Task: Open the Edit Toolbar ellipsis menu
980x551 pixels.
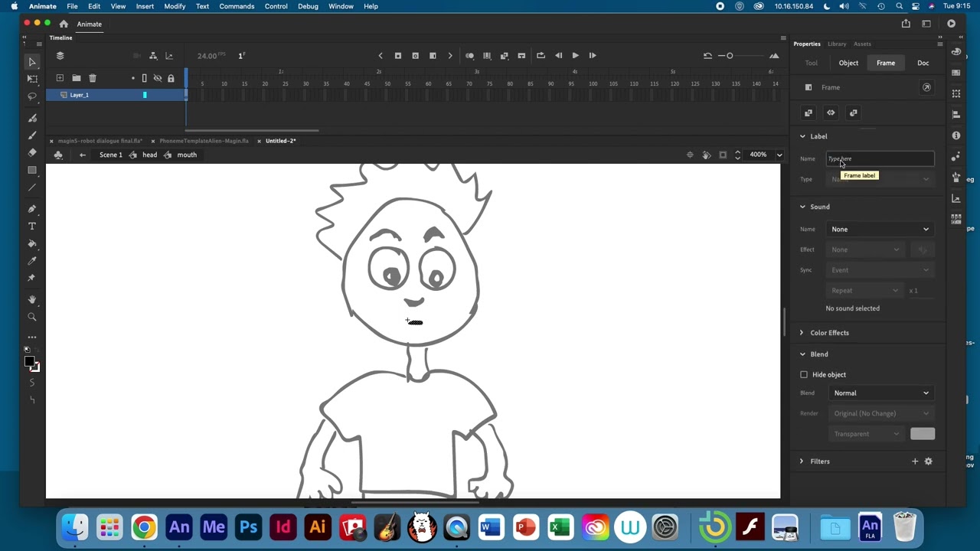Action: click(x=32, y=337)
